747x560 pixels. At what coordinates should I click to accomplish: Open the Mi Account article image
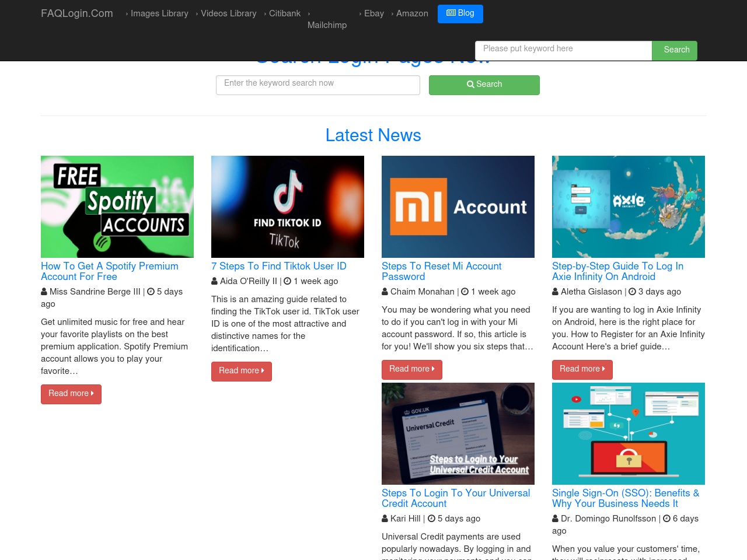point(458,206)
